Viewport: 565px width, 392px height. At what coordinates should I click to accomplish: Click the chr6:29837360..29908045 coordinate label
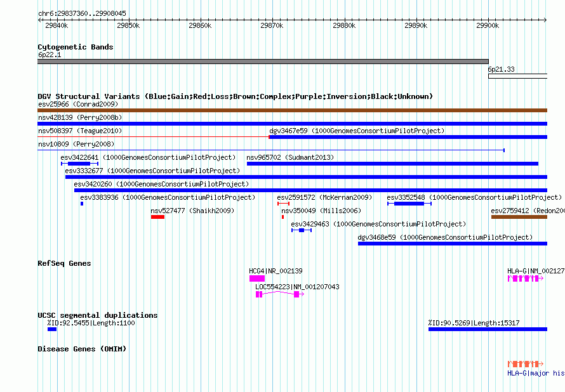click(x=82, y=13)
